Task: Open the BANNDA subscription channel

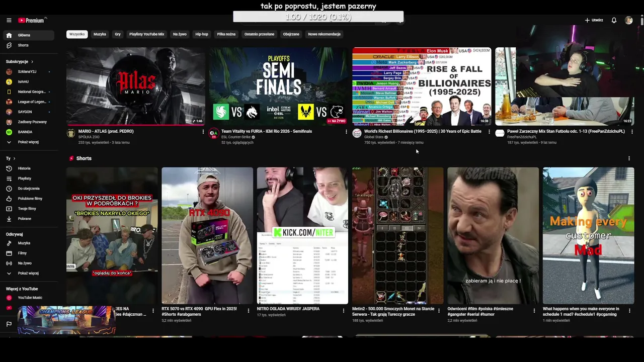Action: point(28,132)
